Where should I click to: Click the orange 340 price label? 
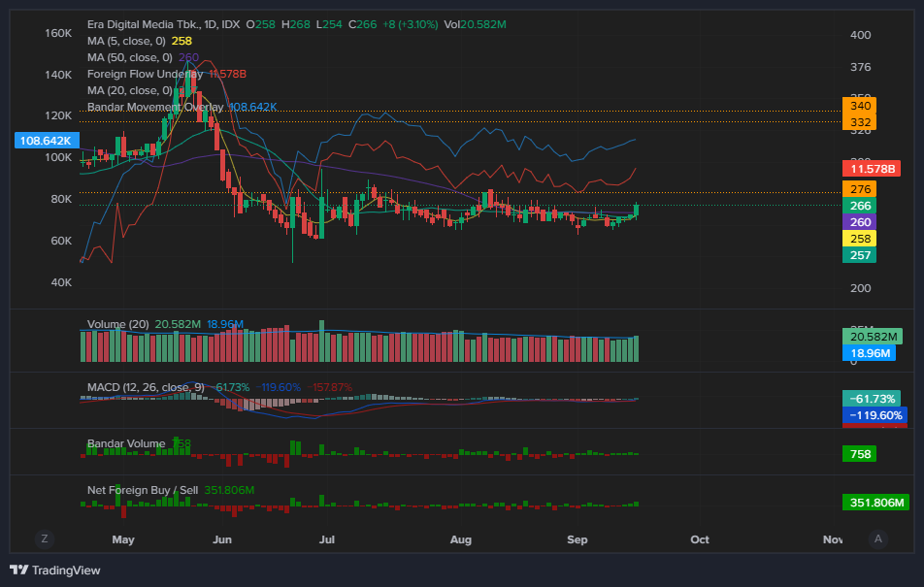860,106
